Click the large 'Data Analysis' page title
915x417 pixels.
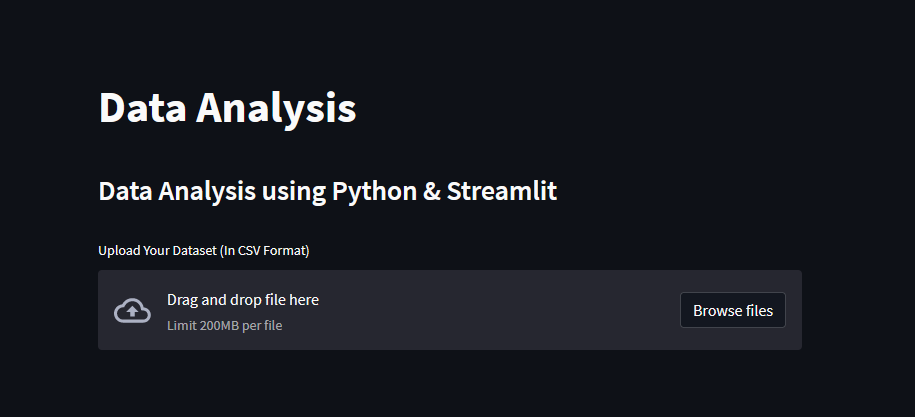click(227, 108)
